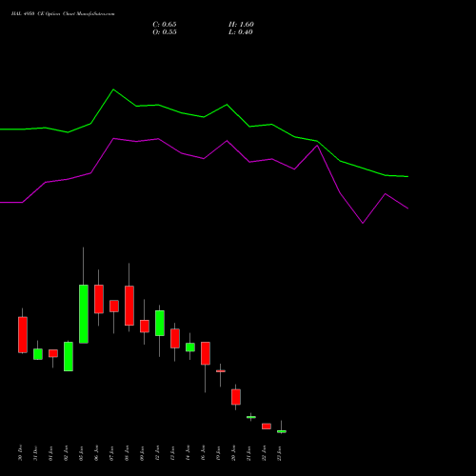The width and height of the screenshot is (476, 476).
Task: Select the 05 Jan date label
Action: pyautogui.click(x=81, y=453)
